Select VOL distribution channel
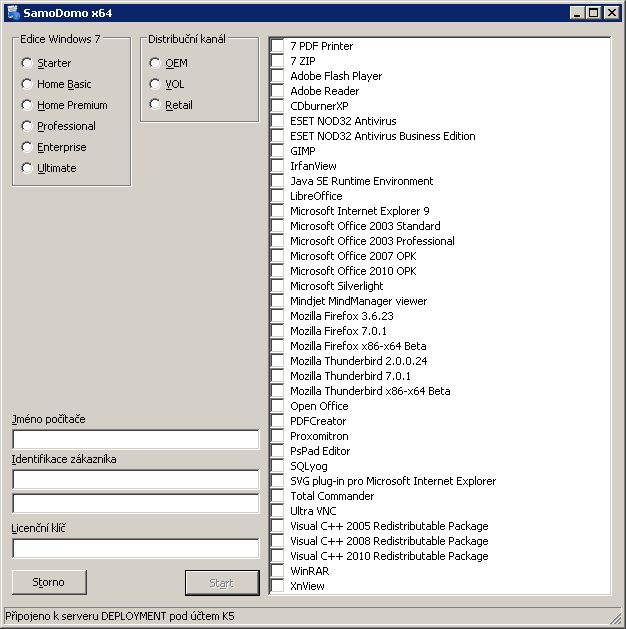The image size is (626, 629). point(155,84)
